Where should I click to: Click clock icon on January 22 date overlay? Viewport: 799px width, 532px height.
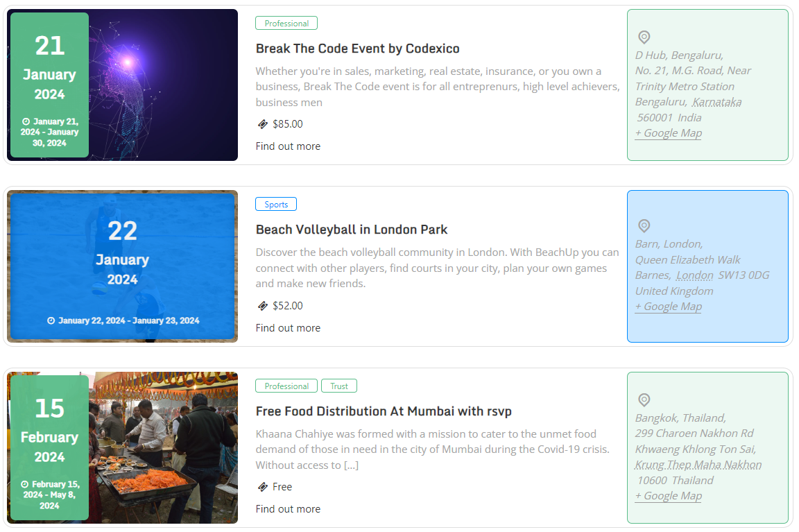51,321
